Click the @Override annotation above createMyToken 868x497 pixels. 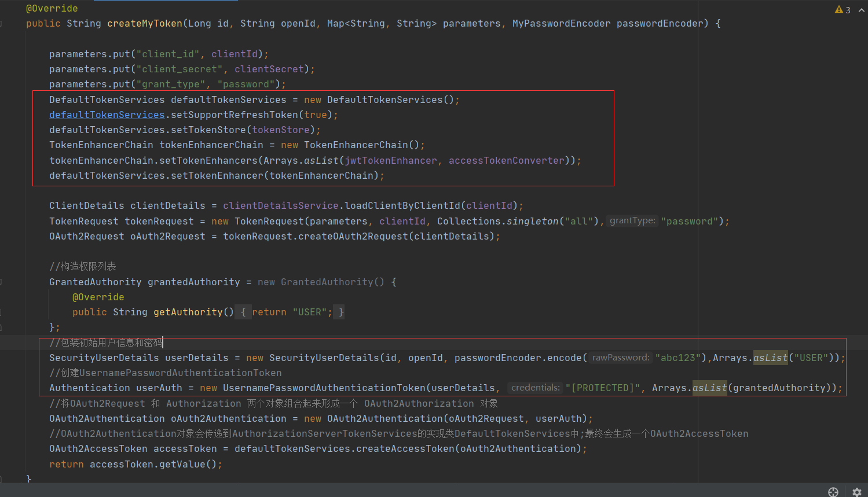52,8
